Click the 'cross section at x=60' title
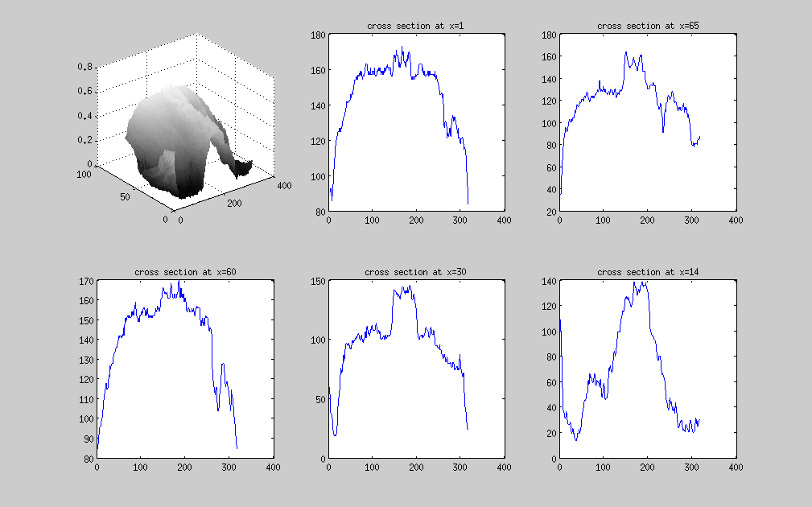Image resolution: width=812 pixels, height=507 pixels. 185,272
